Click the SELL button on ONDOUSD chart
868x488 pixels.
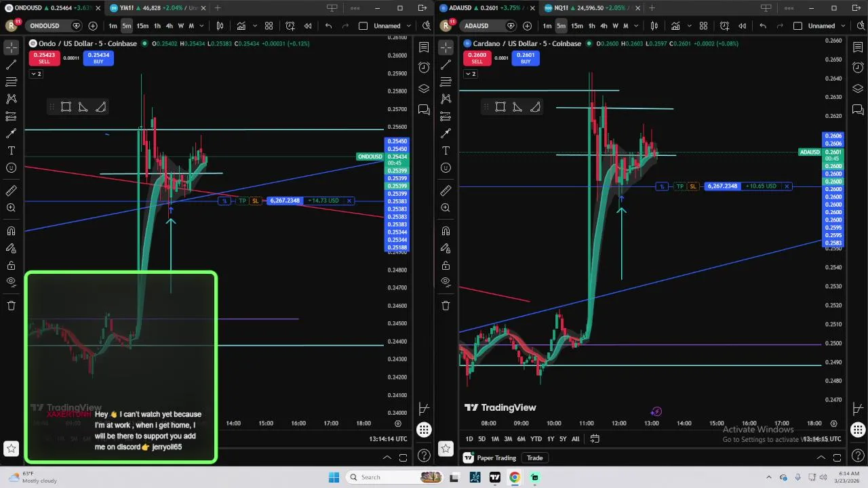(44, 58)
